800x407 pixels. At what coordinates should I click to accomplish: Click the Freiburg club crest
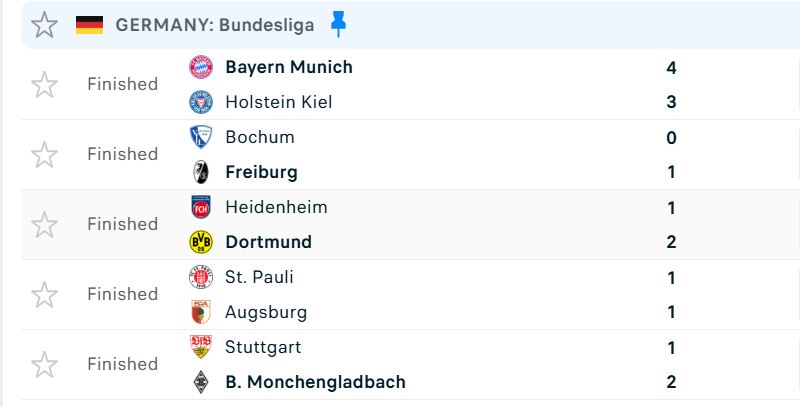201,172
